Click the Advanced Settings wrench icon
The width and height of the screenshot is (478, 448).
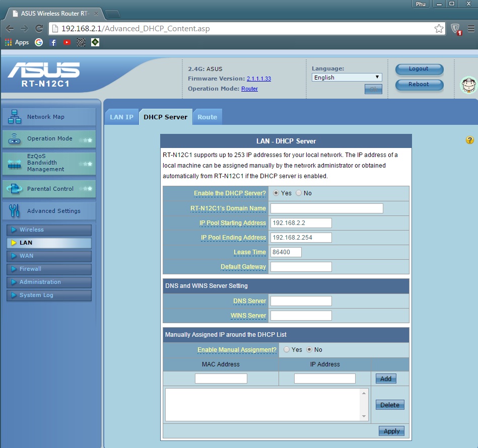click(14, 211)
